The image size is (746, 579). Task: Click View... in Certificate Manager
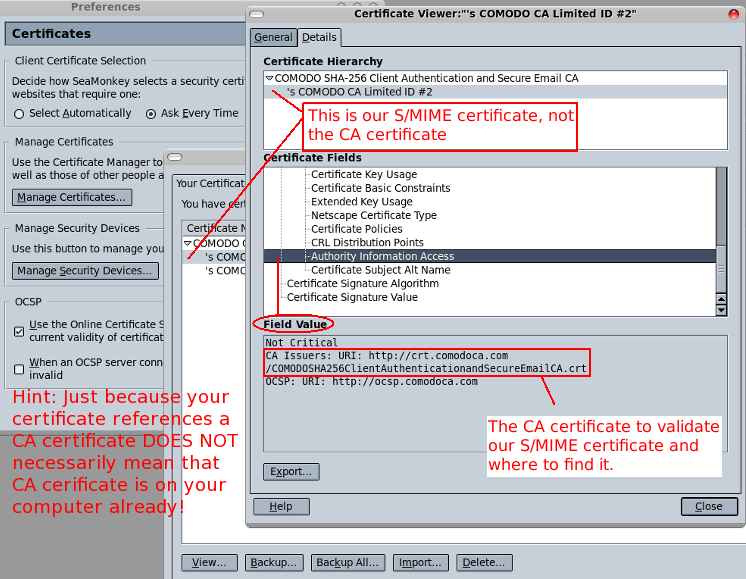pos(209,562)
